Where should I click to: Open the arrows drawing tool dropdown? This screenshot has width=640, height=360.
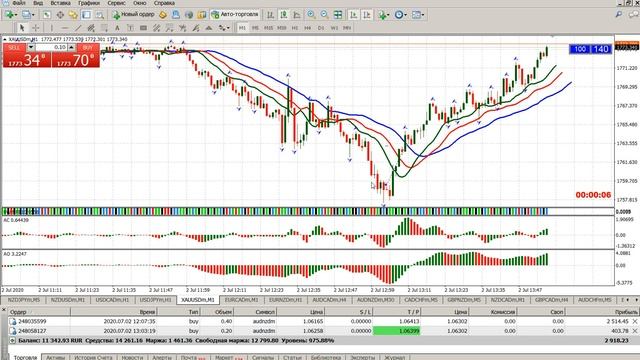[x=224, y=28]
